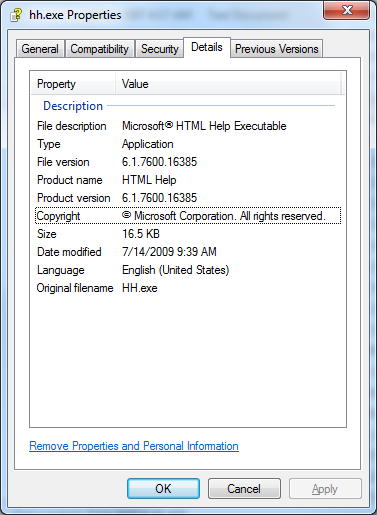The height and width of the screenshot is (515, 377).
Task: Click the Apply button
Action: click(x=325, y=489)
